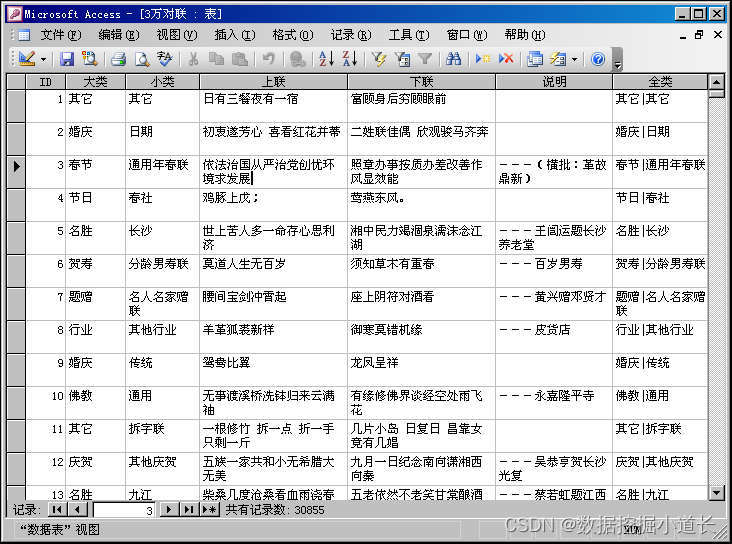This screenshot has height=544, width=732.
Task: Go to next record navigation button
Action: click(169, 509)
